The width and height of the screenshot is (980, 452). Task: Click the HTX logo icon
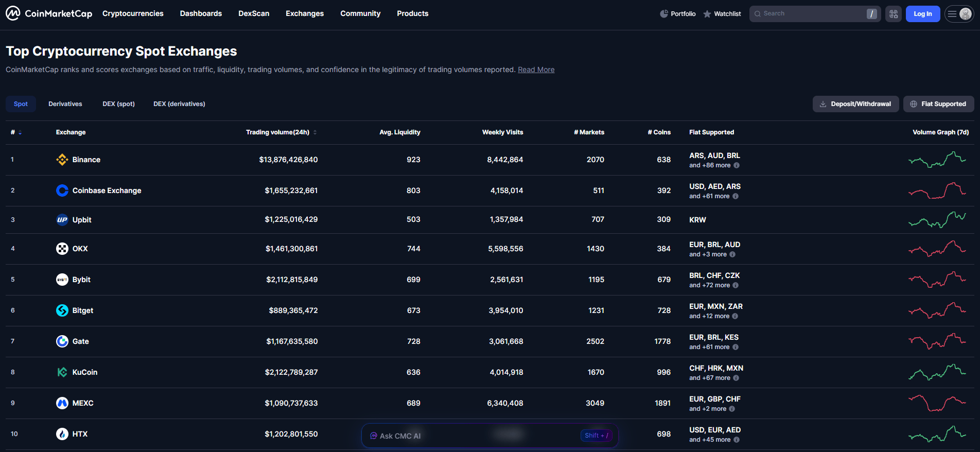coord(62,434)
